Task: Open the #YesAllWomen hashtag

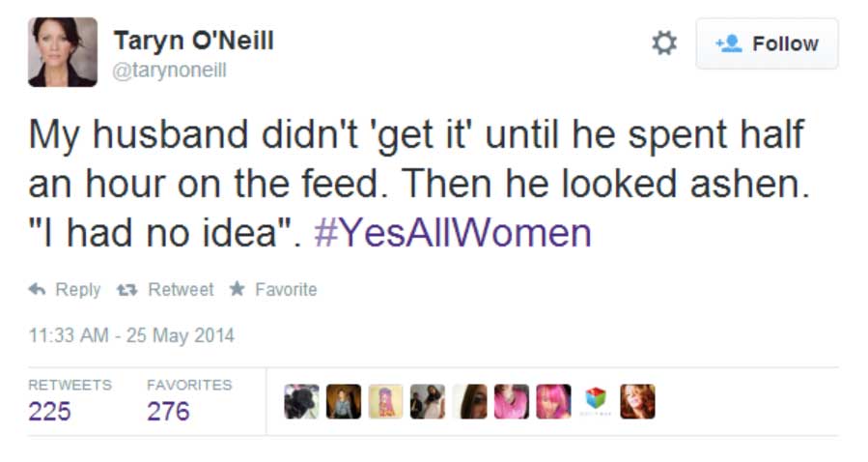Action: coord(453,234)
